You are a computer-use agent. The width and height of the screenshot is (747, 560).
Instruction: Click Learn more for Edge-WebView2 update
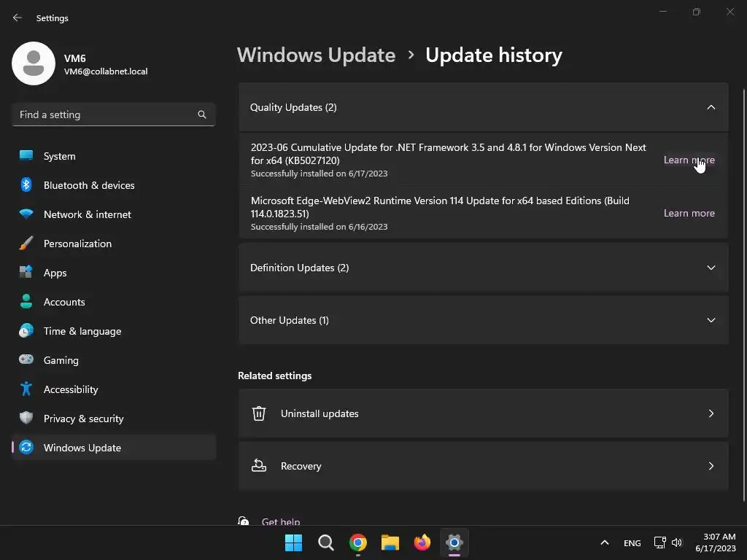tap(689, 214)
